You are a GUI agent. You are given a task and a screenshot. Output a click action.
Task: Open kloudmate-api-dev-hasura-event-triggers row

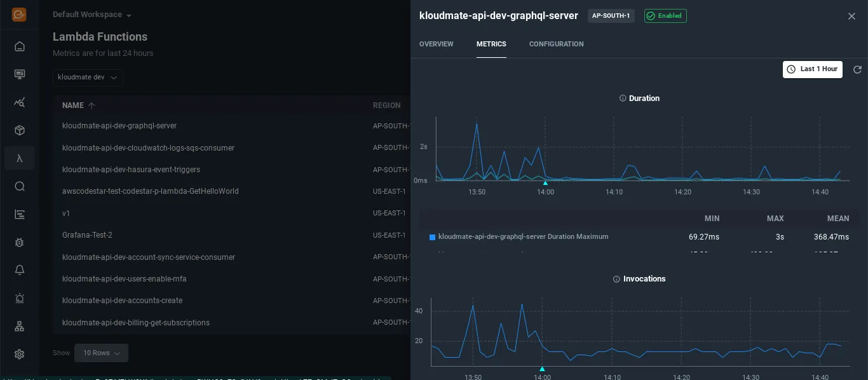pos(232,170)
